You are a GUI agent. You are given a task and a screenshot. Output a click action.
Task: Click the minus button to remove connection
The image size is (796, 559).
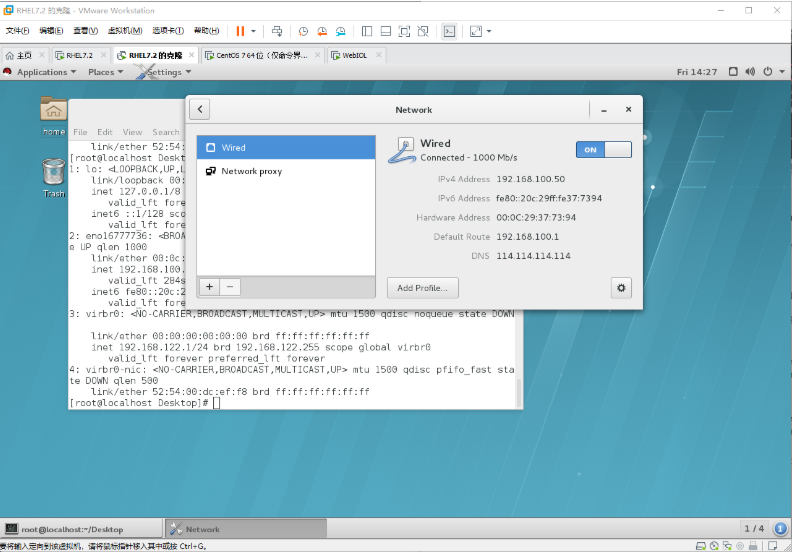point(230,287)
